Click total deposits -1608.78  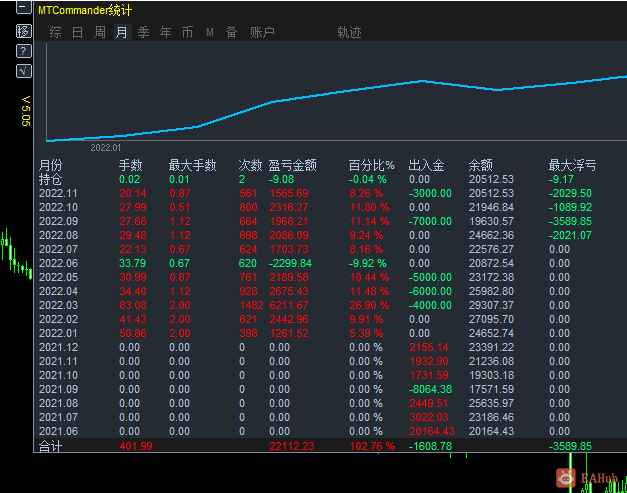coord(430,446)
